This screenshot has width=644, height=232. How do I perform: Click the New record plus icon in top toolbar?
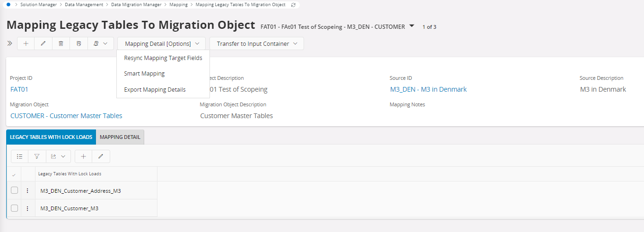pos(26,43)
